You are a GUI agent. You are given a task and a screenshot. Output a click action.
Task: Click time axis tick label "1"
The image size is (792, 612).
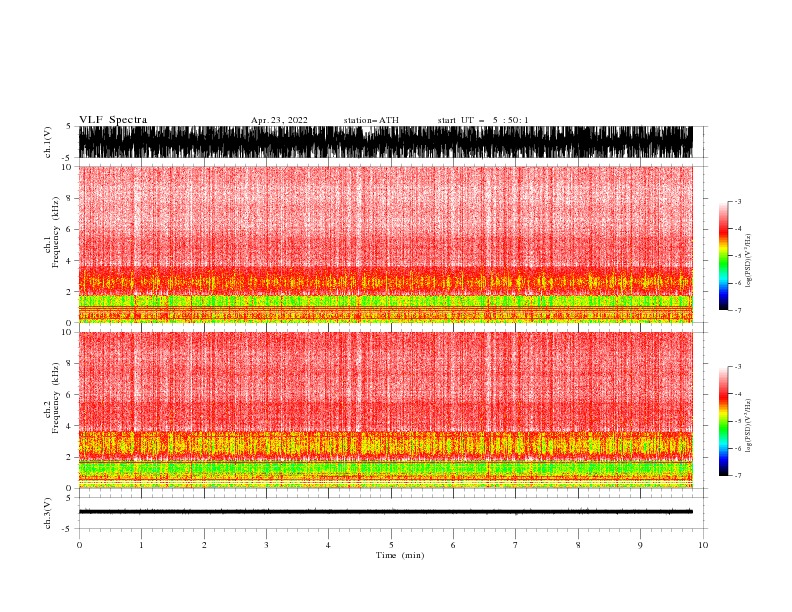tap(141, 545)
